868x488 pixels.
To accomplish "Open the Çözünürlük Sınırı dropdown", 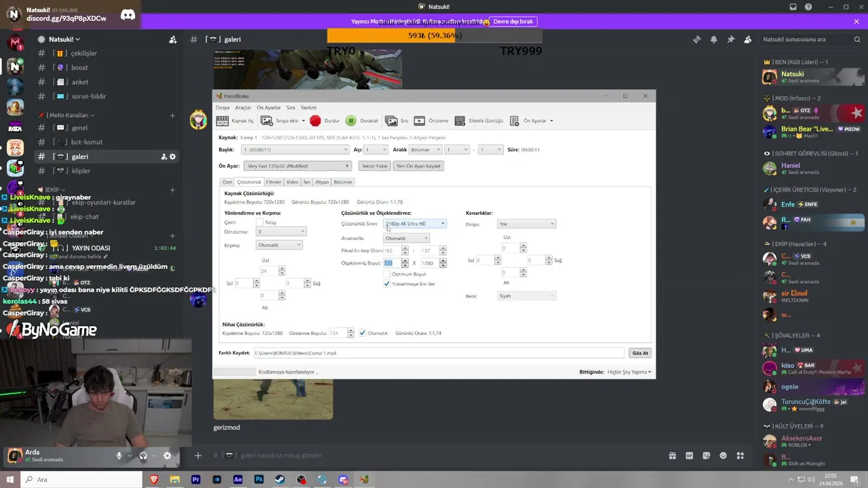I will pyautogui.click(x=415, y=224).
